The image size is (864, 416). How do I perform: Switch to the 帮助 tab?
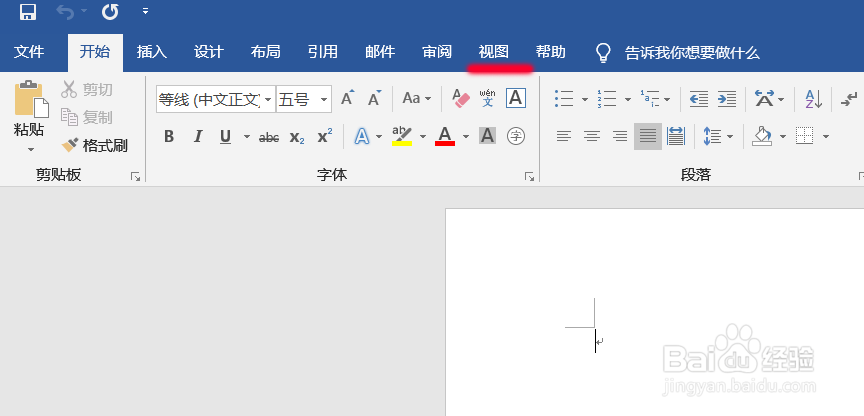pyautogui.click(x=551, y=52)
